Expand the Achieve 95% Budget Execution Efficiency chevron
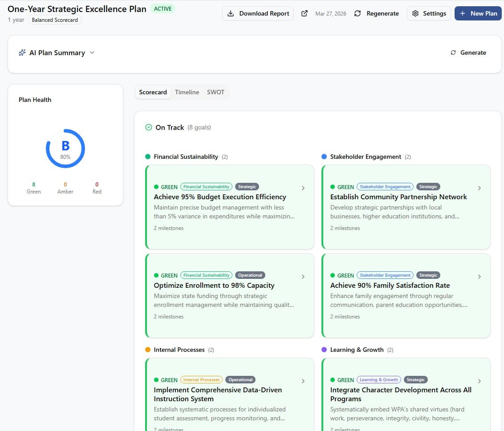 pos(303,188)
